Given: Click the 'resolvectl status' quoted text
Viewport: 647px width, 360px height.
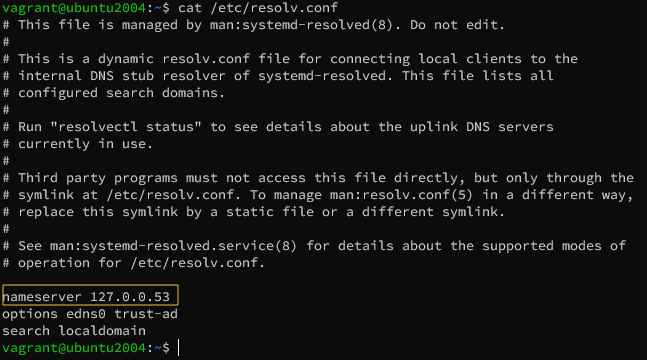Looking at the screenshot, I should point(126,126).
